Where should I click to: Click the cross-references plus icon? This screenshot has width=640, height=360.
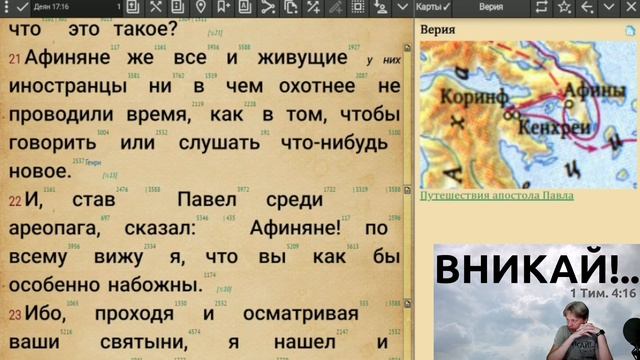click(x=313, y=7)
